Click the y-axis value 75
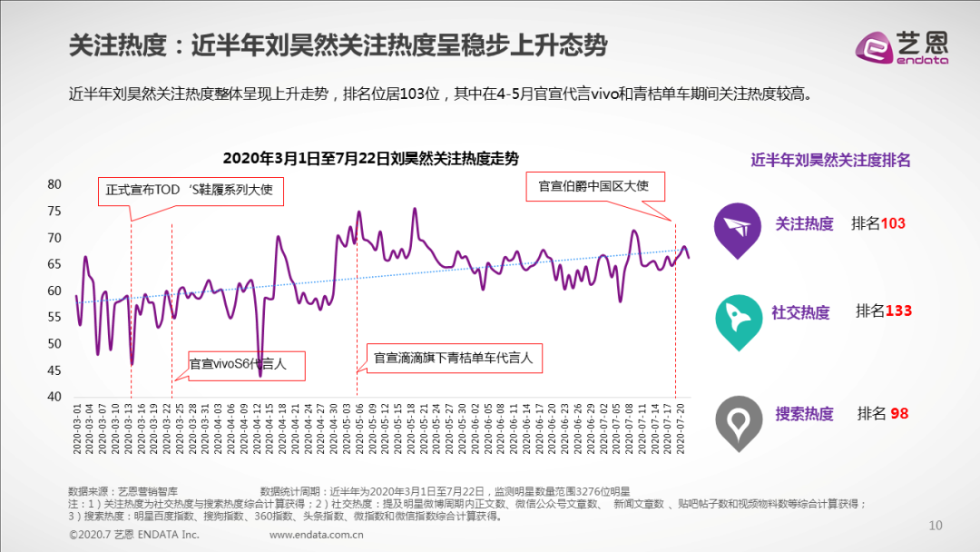Viewport: 980px width, 552px height. click(54, 212)
